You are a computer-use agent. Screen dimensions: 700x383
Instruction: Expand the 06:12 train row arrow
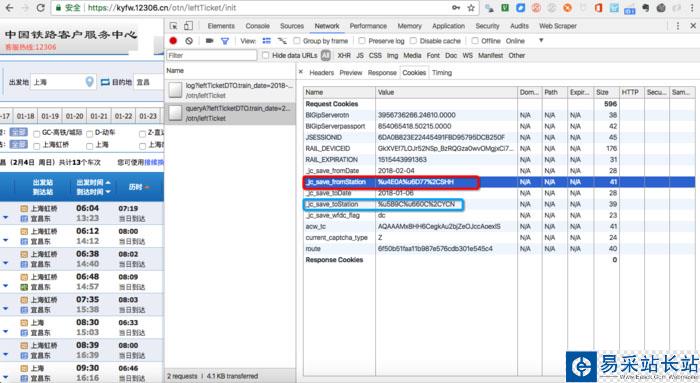(5, 241)
